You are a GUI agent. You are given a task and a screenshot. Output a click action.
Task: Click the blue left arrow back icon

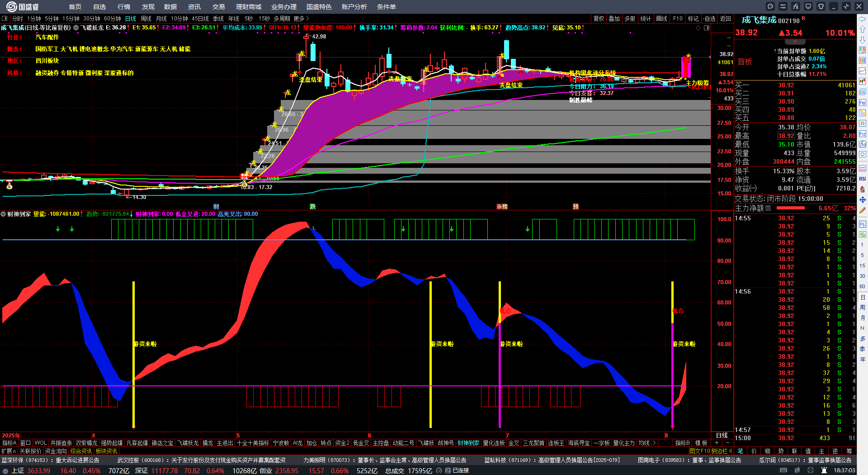pos(863,19)
